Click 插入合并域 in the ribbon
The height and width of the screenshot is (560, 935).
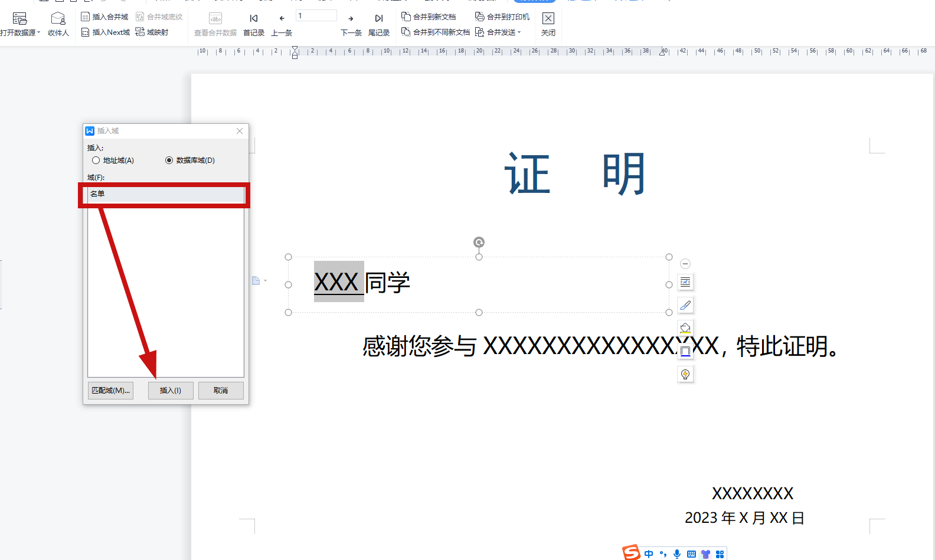click(x=104, y=17)
